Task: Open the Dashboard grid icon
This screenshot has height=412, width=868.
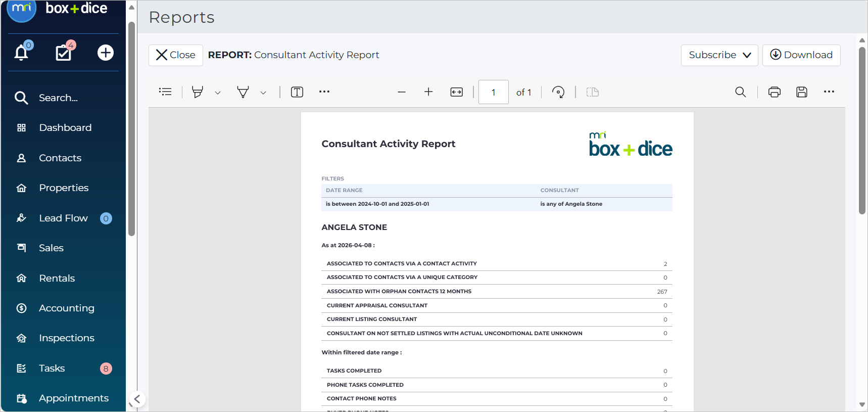Action: tap(21, 128)
